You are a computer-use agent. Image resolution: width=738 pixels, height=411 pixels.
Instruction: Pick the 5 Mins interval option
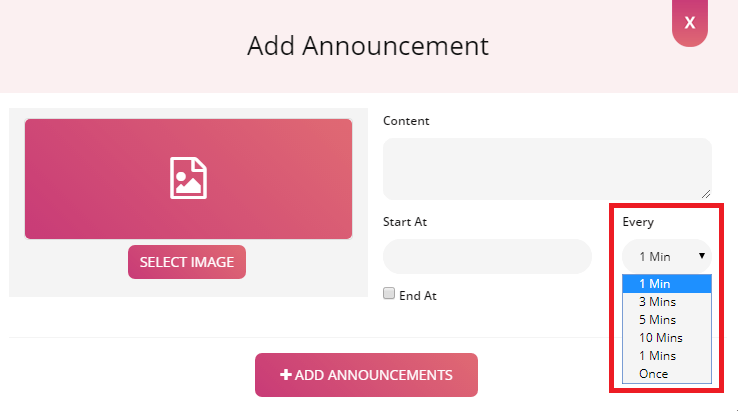pyautogui.click(x=657, y=320)
